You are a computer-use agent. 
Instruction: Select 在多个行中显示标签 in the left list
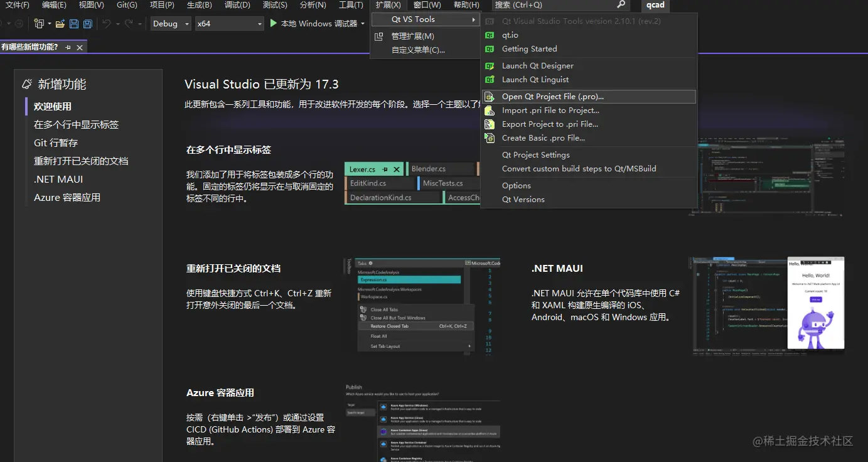(x=76, y=125)
